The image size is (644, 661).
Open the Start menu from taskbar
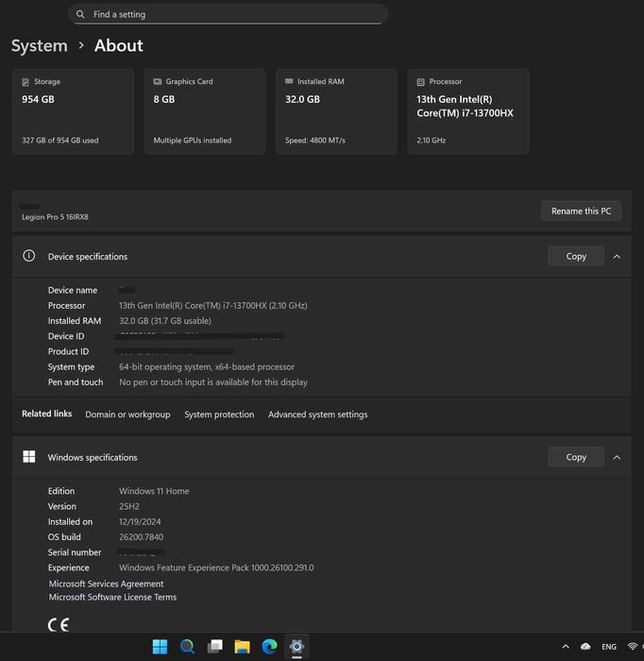click(x=160, y=646)
